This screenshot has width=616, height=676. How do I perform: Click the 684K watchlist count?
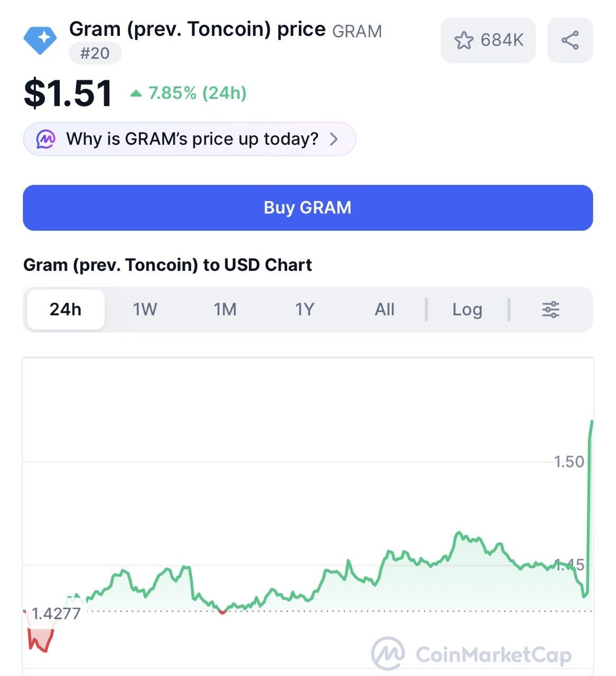[502, 40]
